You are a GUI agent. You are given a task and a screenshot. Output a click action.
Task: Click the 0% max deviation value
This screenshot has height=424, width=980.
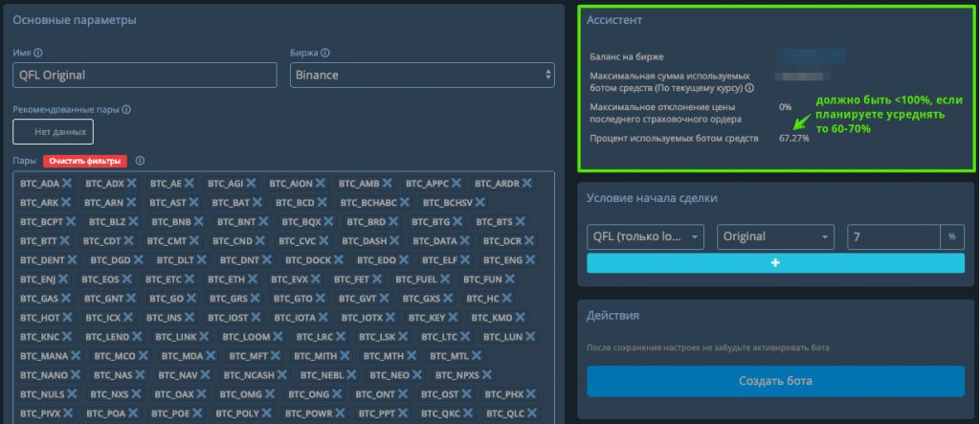pyautogui.click(x=785, y=107)
